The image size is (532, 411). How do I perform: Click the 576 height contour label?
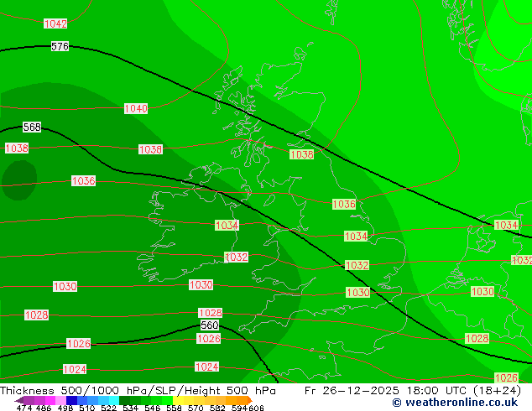click(60, 46)
